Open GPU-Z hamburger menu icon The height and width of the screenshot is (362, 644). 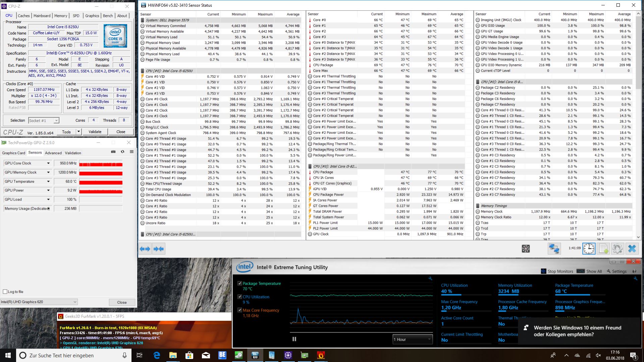click(x=131, y=152)
